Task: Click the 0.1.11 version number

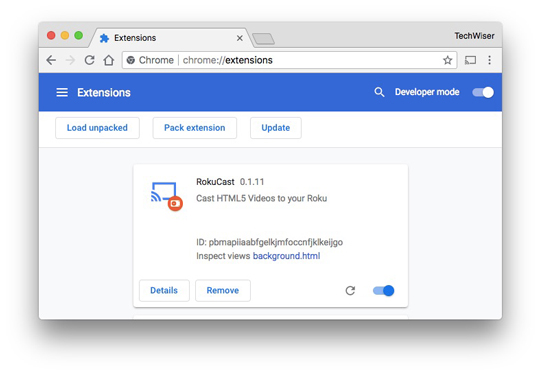Action: pyautogui.click(x=252, y=182)
